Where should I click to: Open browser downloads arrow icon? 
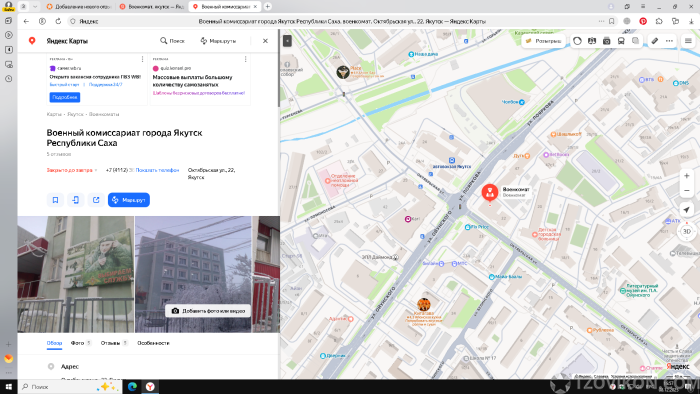[x=691, y=21]
